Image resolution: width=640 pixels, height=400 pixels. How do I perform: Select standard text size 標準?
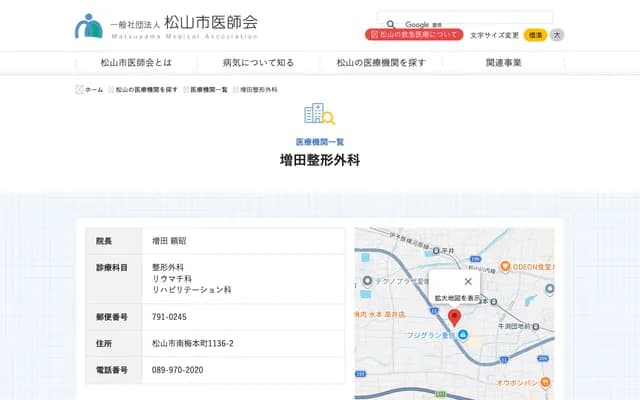click(535, 34)
